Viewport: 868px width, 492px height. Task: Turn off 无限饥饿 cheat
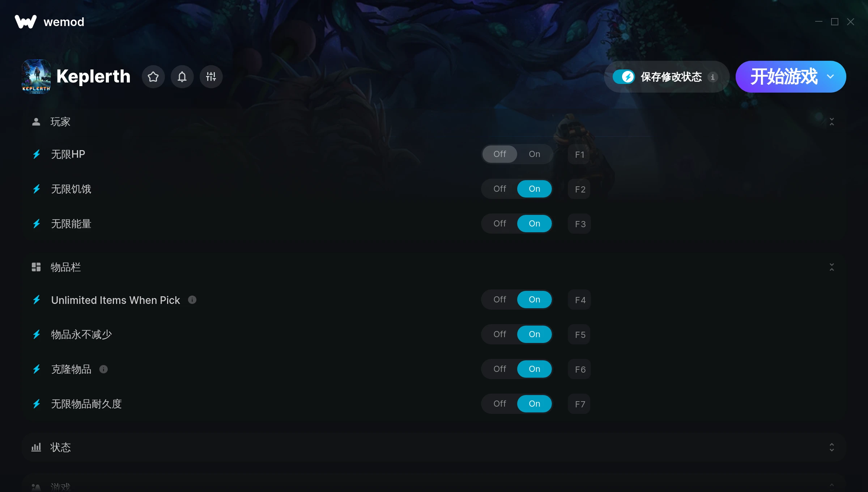pos(499,189)
